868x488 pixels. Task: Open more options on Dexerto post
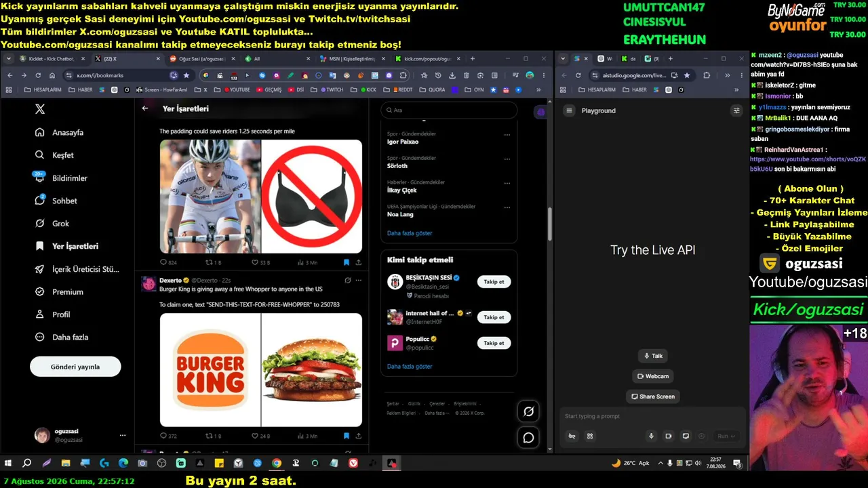point(359,280)
